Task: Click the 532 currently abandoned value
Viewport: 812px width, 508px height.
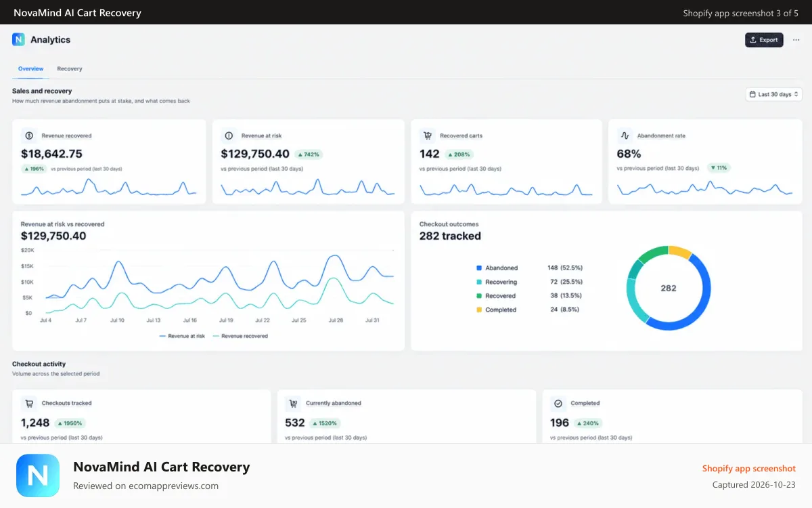Action: [x=295, y=423]
